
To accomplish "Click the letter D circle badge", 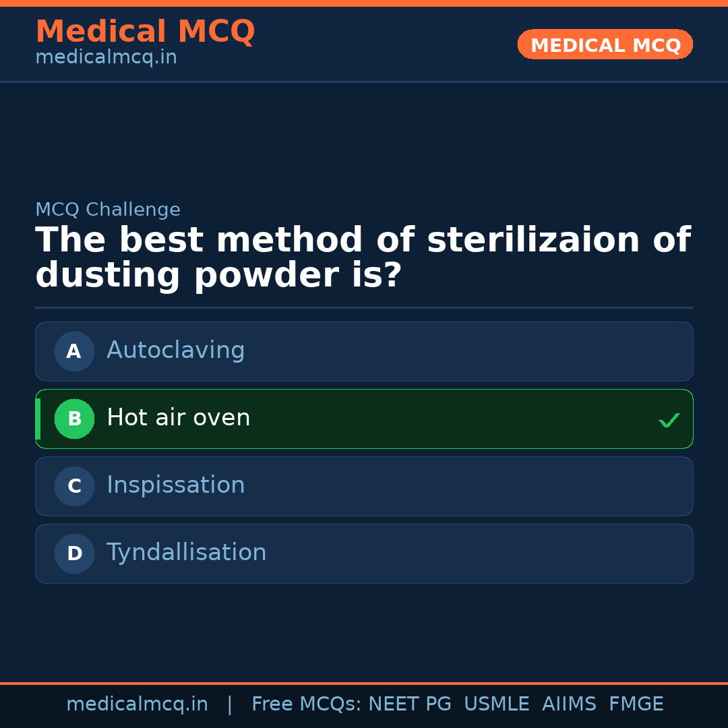I will 74,553.
